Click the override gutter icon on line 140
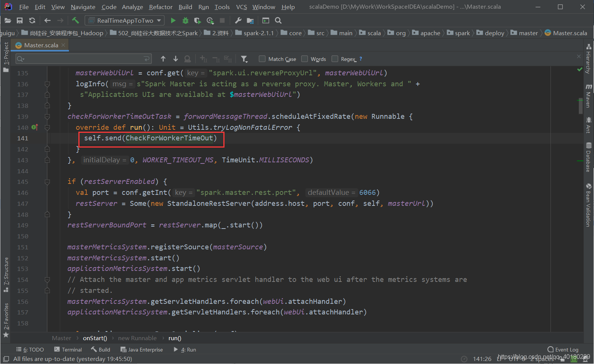 pyautogui.click(x=34, y=127)
